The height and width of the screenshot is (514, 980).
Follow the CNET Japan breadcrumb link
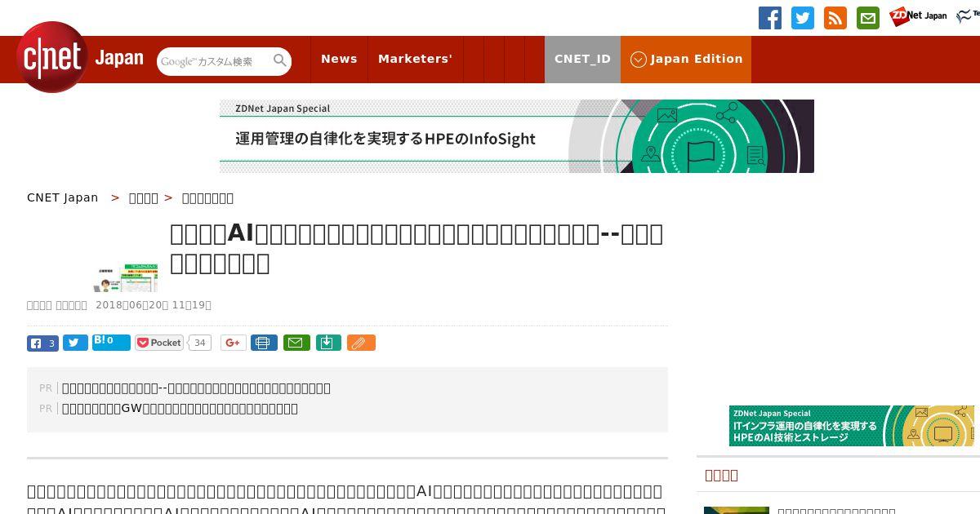pos(63,197)
